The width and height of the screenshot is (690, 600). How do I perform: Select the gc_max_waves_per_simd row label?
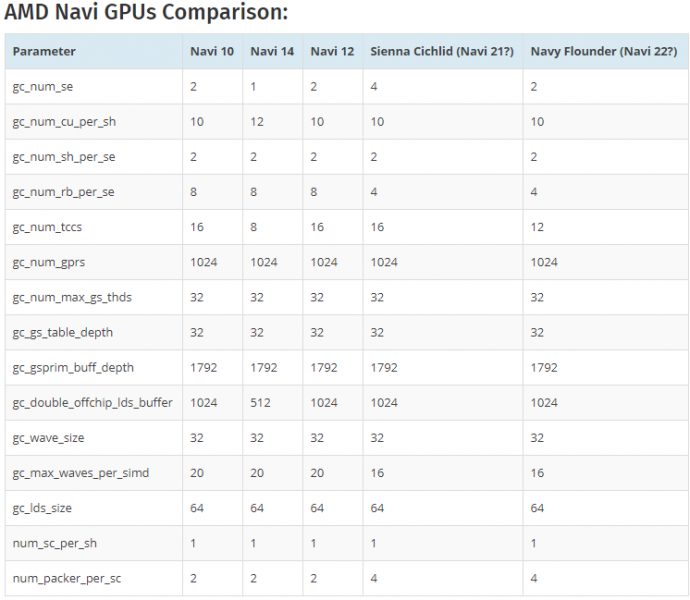tap(80, 472)
